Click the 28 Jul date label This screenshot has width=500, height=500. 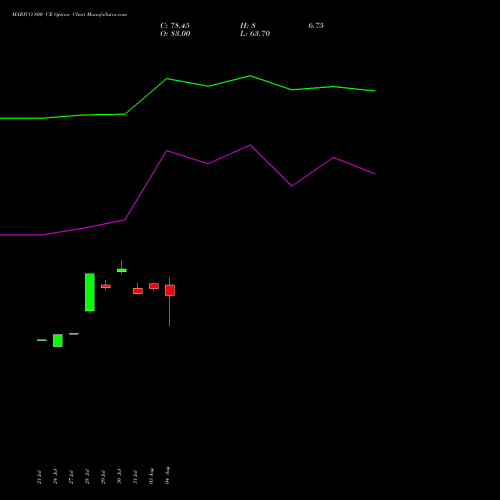point(87,477)
